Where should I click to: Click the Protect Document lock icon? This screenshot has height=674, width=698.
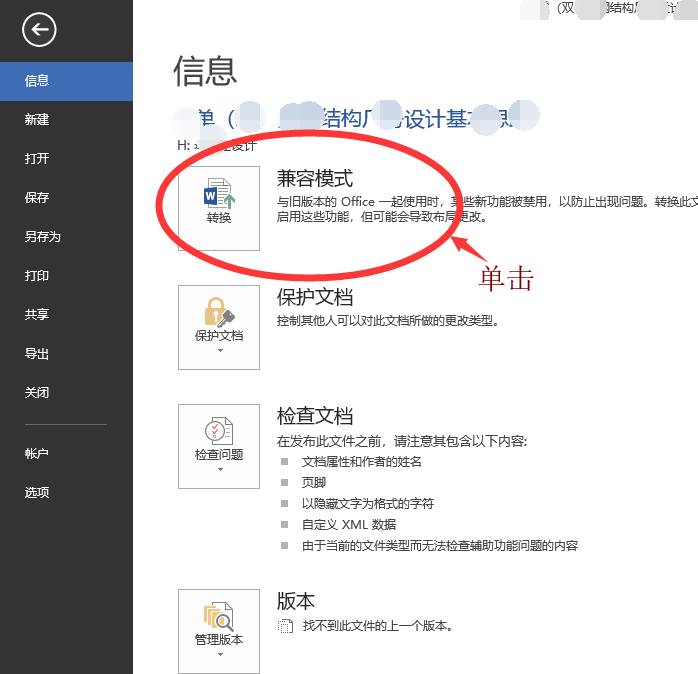point(219,312)
